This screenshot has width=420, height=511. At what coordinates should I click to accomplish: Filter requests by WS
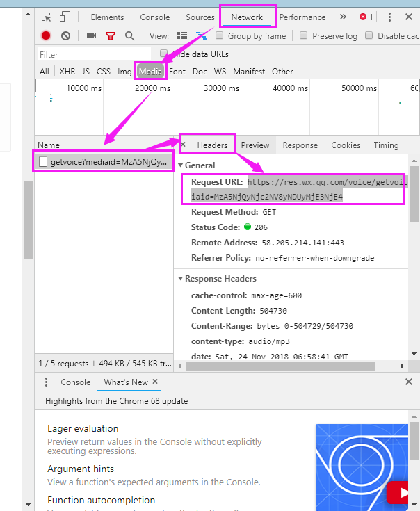point(220,72)
